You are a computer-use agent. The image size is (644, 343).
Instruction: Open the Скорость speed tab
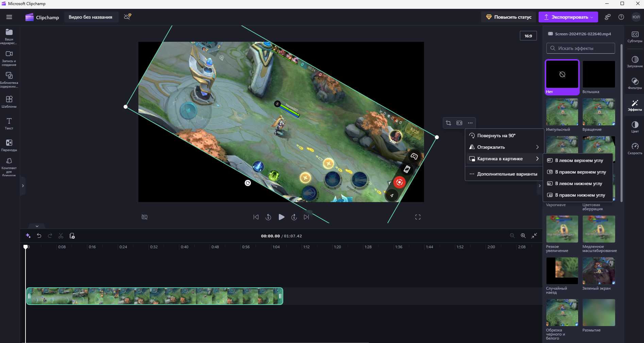click(634, 148)
